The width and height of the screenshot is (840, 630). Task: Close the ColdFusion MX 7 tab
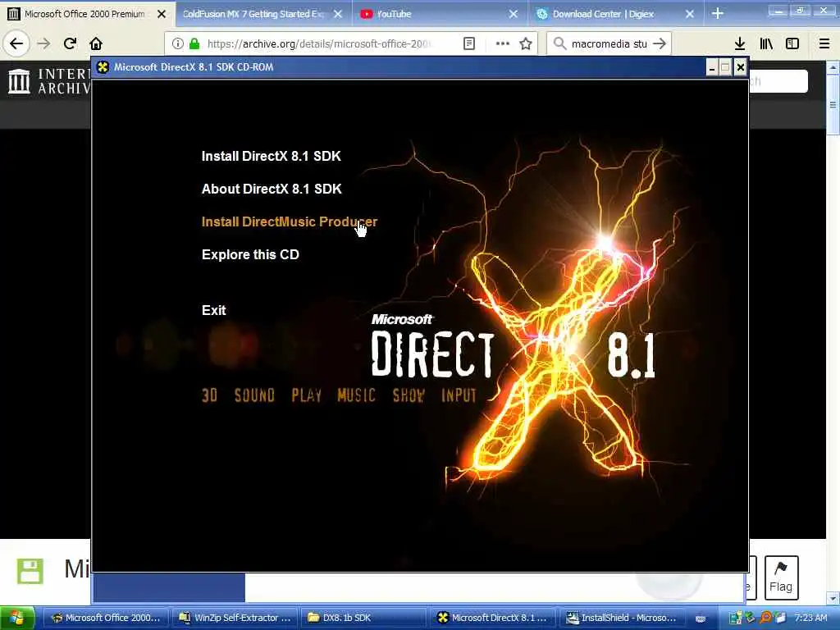tap(338, 14)
